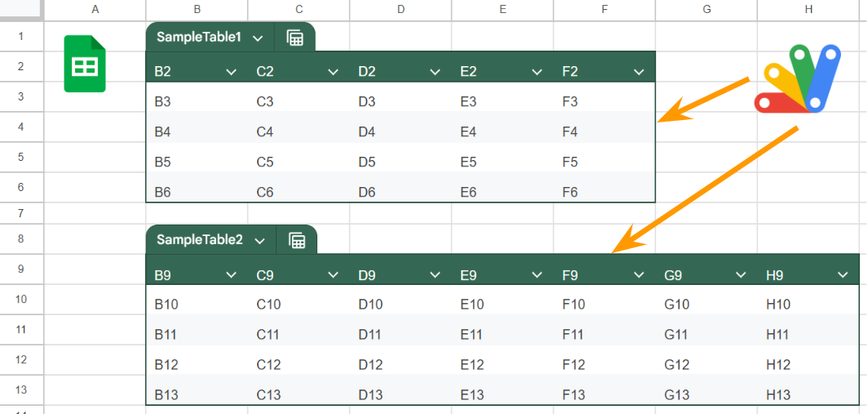The width and height of the screenshot is (868, 414).
Task: Click the SampleTable1 table view icon
Action: [x=295, y=38]
